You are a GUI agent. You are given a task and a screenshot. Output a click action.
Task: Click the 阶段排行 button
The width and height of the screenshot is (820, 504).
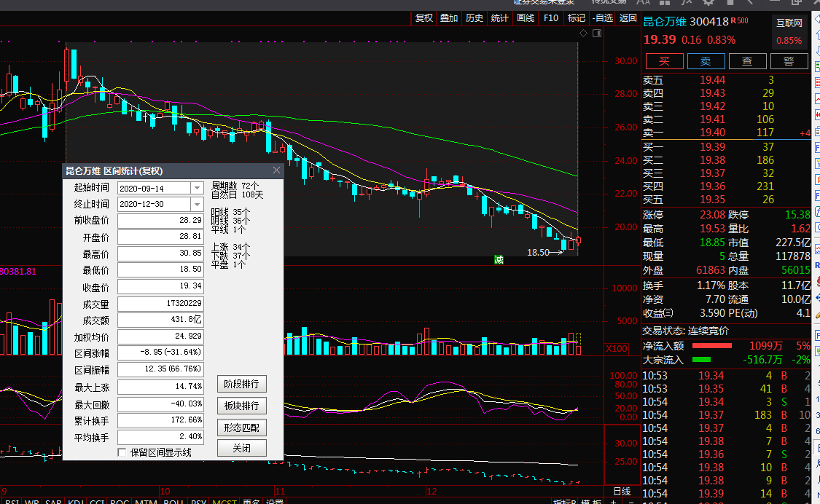241,385
